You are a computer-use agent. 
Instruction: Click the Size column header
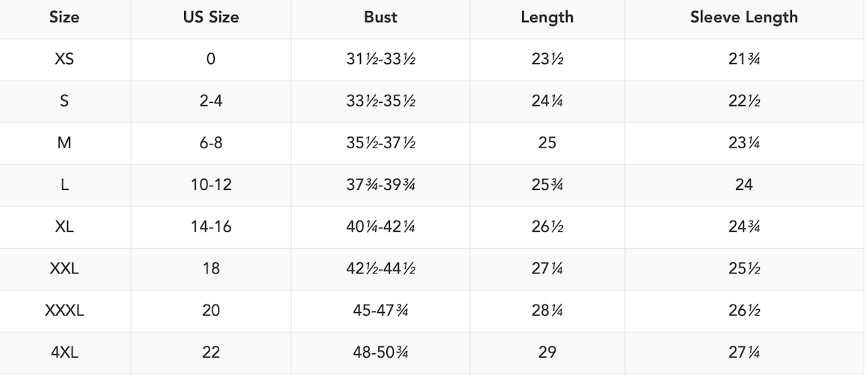[64, 17]
